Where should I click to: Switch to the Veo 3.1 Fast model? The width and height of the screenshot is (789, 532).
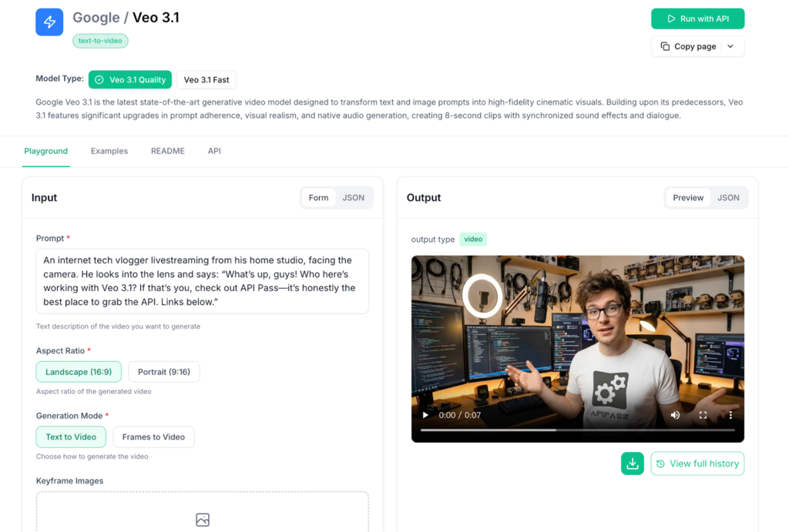point(206,80)
